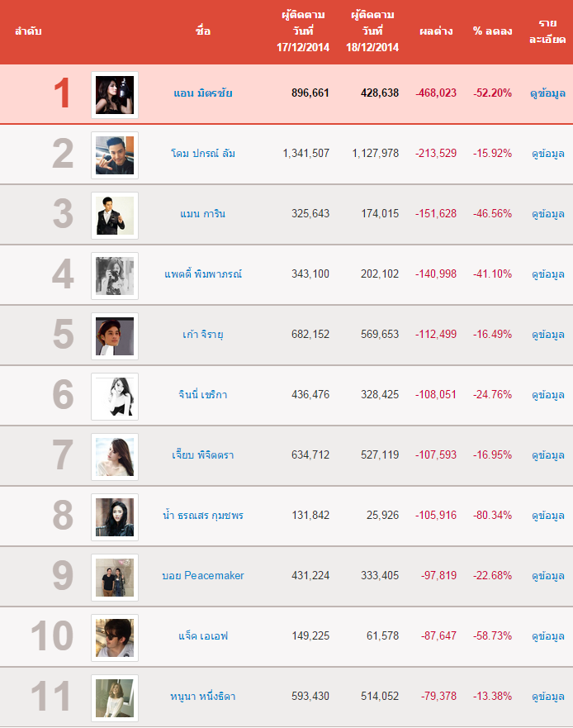Click โดม ปกรณ์ ลัม profile photo
The image size is (573, 728).
(x=115, y=155)
